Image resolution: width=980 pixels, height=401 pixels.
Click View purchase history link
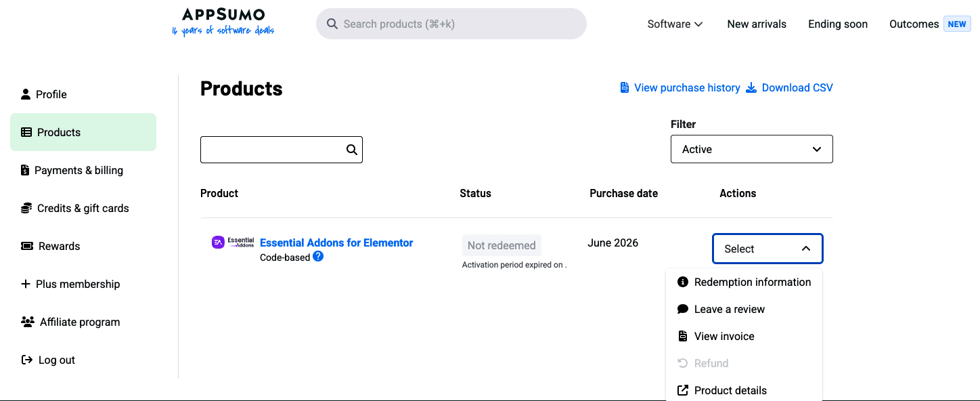(x=687, y=87)
